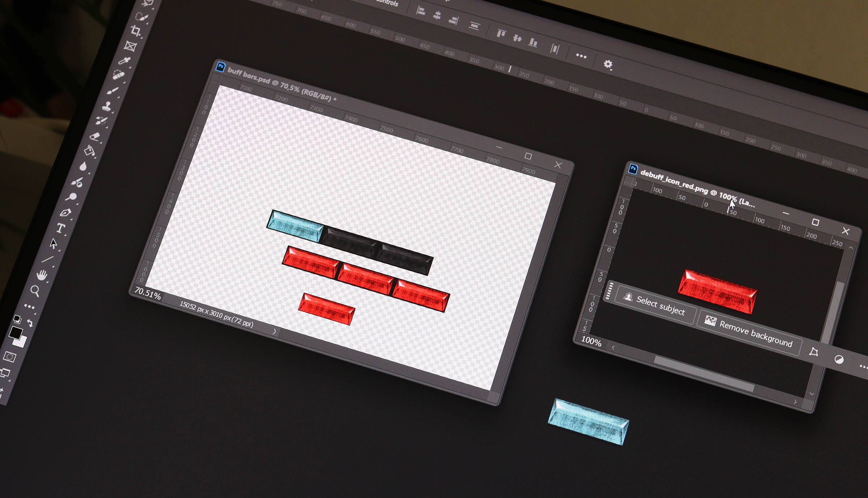The height and width of the screenshot is (498, 868).
Task: Distribute horizontally in options bar
Action: (555, 48)
